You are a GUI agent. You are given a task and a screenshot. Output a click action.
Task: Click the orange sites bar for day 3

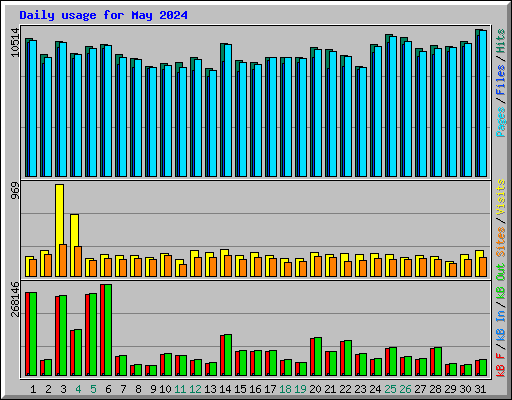click(x=63, y=260)
